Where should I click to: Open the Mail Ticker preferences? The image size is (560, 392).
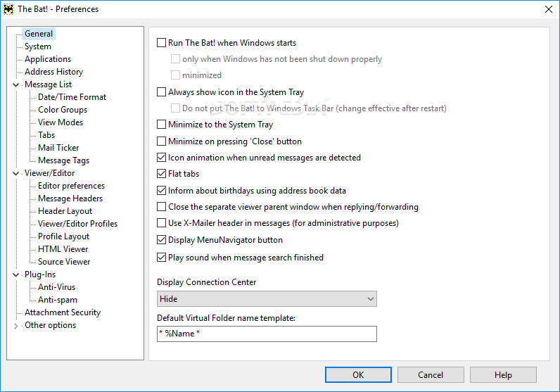(58, 148)
